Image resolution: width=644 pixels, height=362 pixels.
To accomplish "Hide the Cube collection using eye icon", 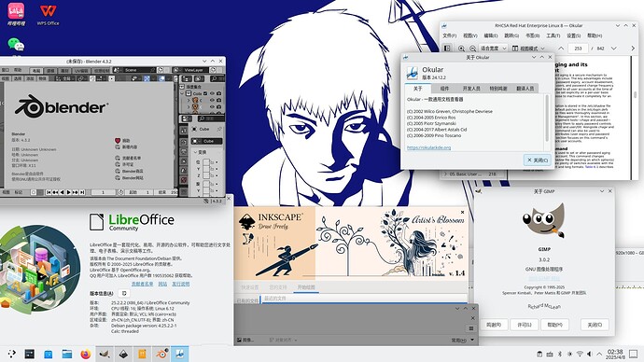I will (x=212, y=93).
